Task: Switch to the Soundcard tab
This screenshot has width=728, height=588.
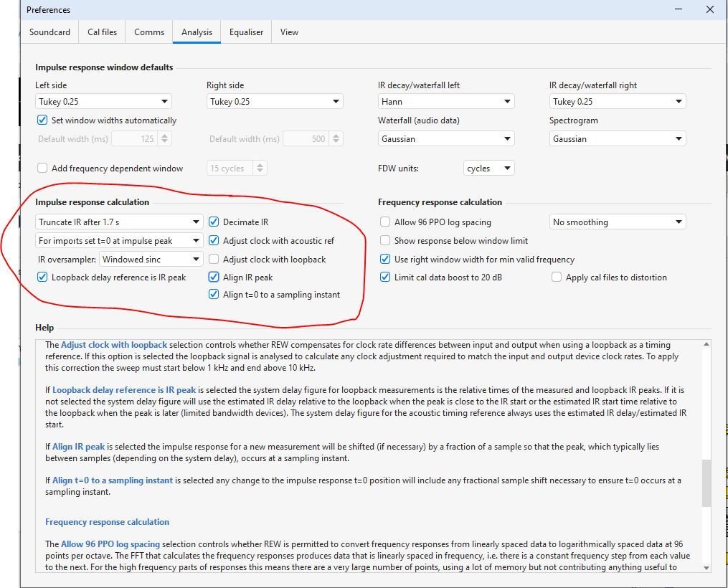Action: pyautogui.click(x=49, y=32)
